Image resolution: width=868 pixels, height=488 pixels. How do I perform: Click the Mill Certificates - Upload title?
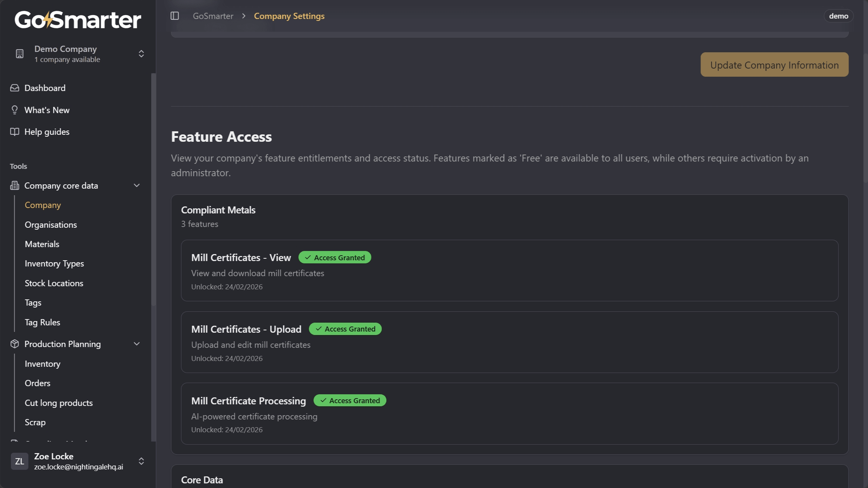246,329
